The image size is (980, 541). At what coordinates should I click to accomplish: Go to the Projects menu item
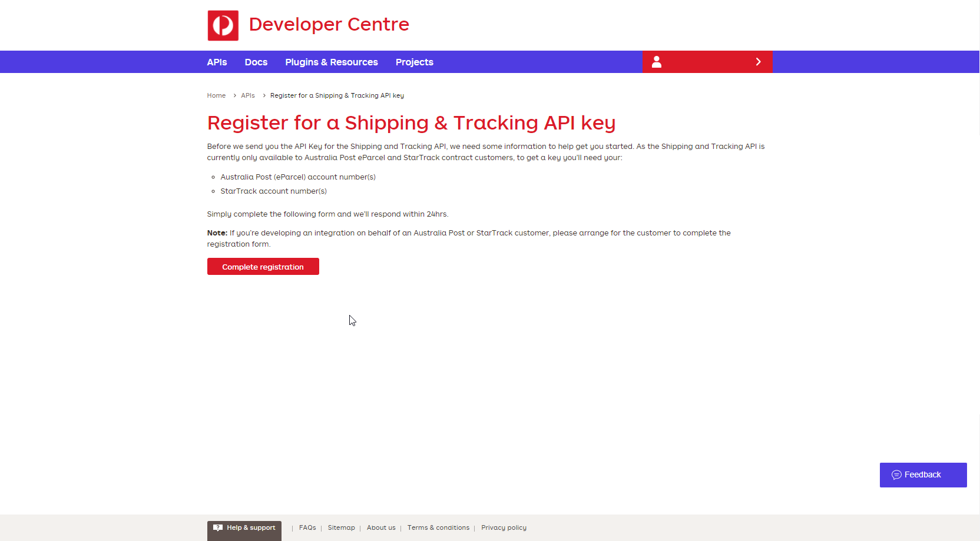pyautogui.click(x=415, y=62)
